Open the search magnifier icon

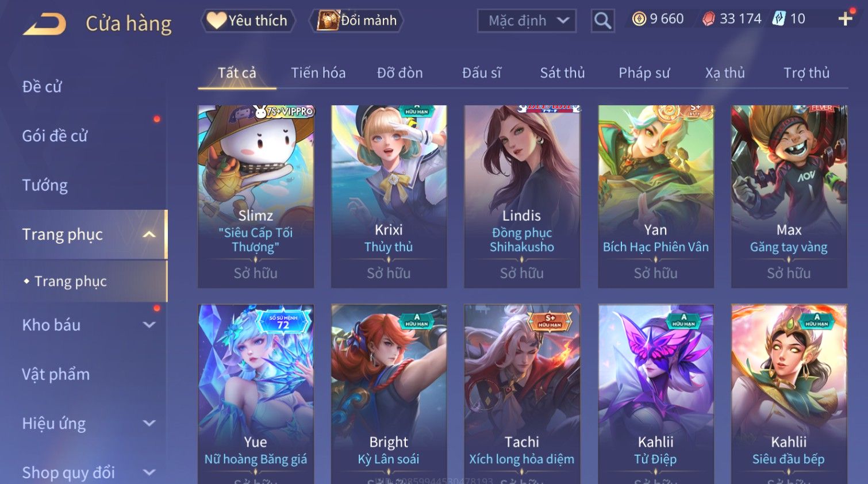click(602, 21)
